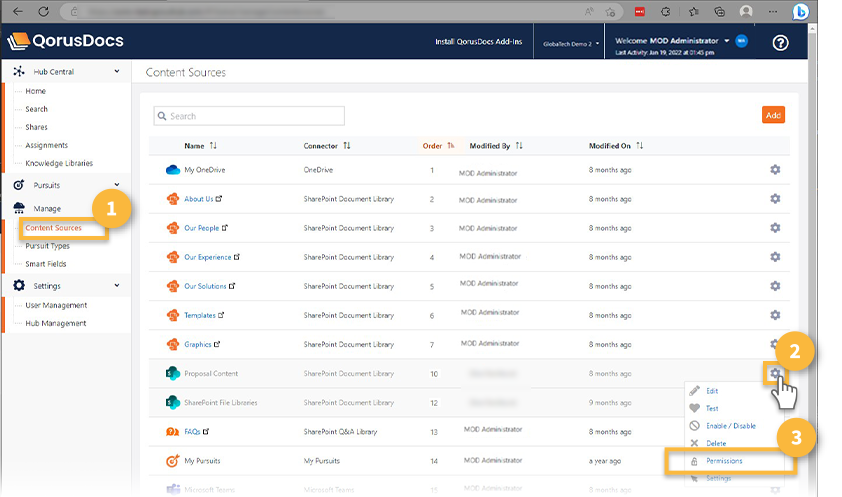Open the Our People link
Viewport: 842px width, 497px height.
[201, 228]
